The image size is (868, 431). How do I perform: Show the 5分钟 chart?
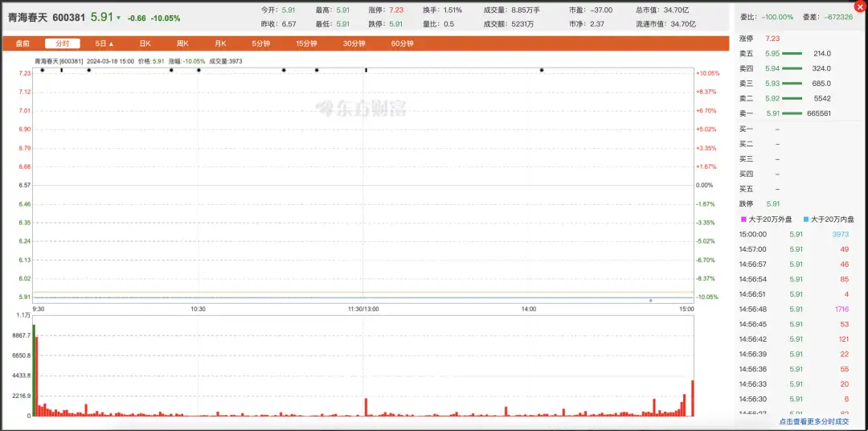pos(260,43)
